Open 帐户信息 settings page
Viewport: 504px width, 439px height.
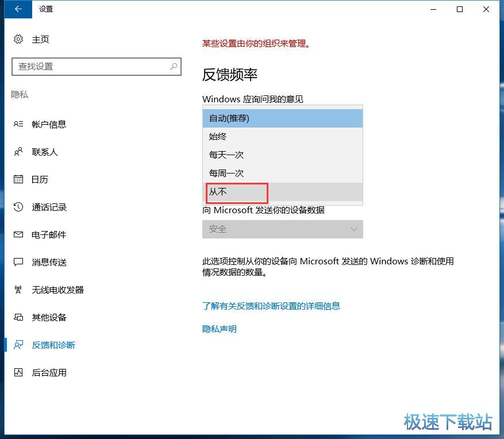[49, 124]
